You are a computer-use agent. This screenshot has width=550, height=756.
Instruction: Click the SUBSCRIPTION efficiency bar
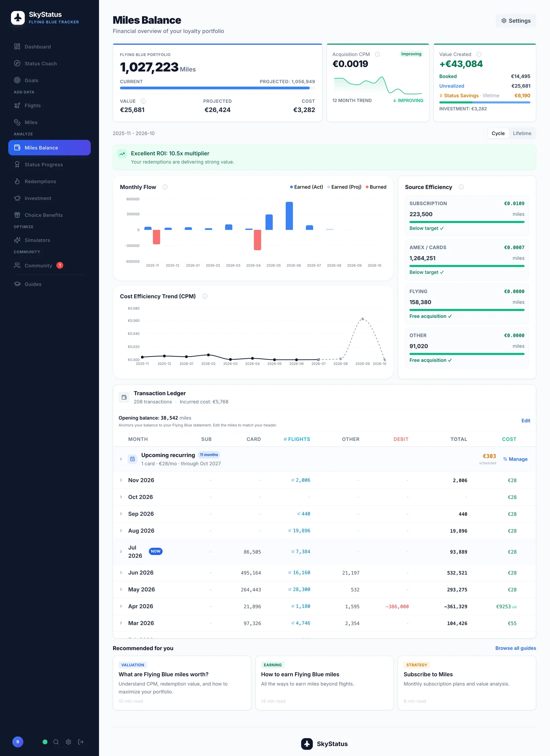tap(467, 222)
